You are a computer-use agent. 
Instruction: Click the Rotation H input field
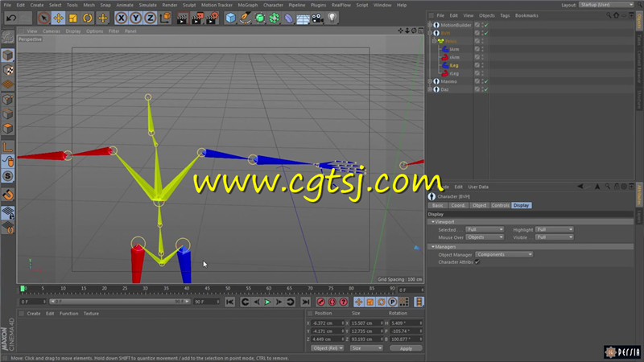(x=406, y=323)
